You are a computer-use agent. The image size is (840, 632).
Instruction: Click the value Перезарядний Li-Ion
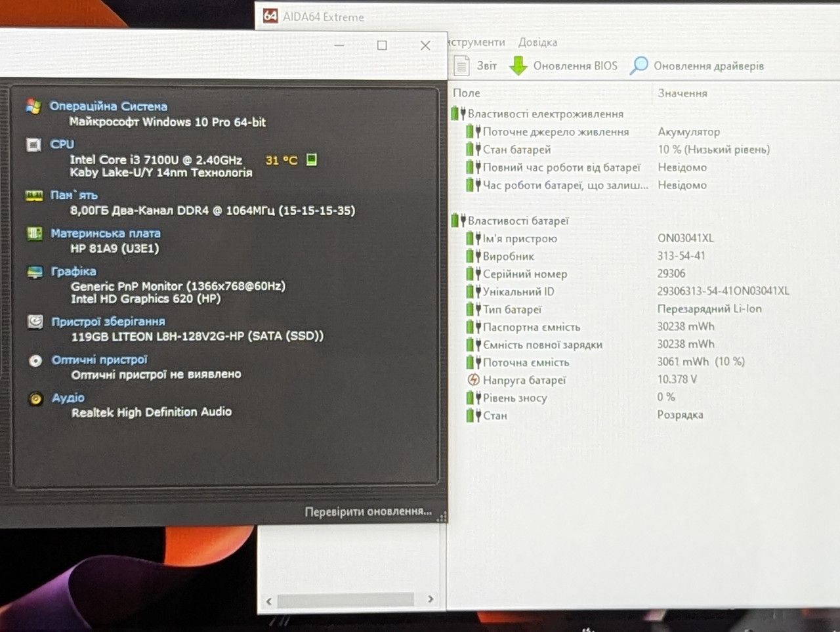click(x=710, y=308)
